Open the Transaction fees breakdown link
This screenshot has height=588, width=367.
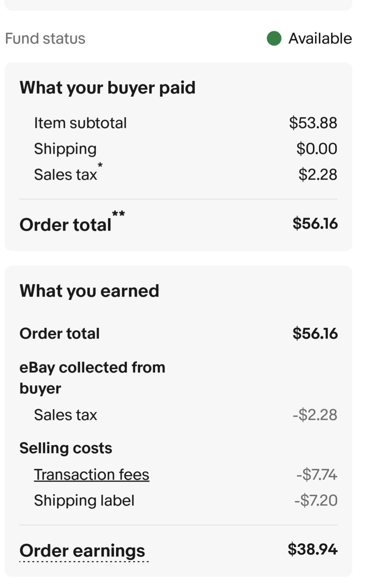[91, 474]
